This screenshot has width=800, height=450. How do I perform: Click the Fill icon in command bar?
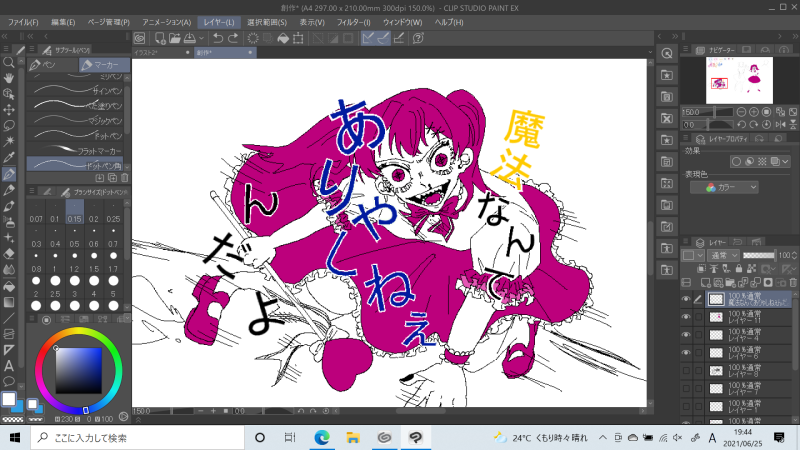pos(283,38)
